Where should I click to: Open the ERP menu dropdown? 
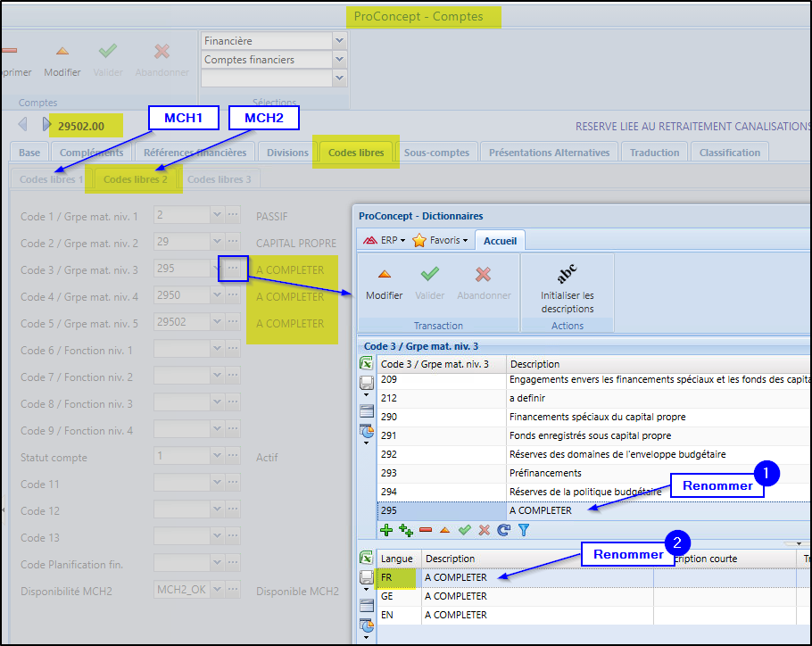click(x=383, y=240)
